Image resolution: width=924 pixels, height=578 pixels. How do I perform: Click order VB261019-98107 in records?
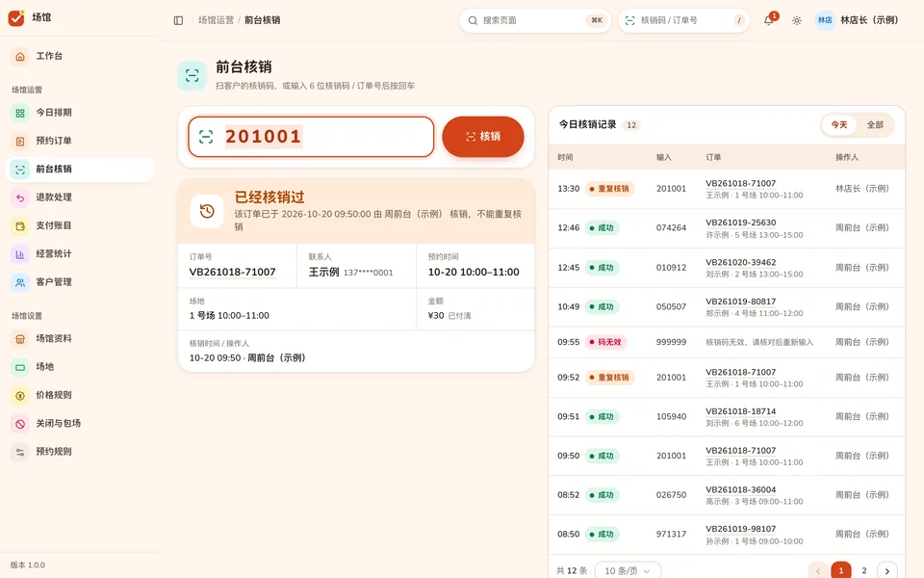click(x=741, y=529)
